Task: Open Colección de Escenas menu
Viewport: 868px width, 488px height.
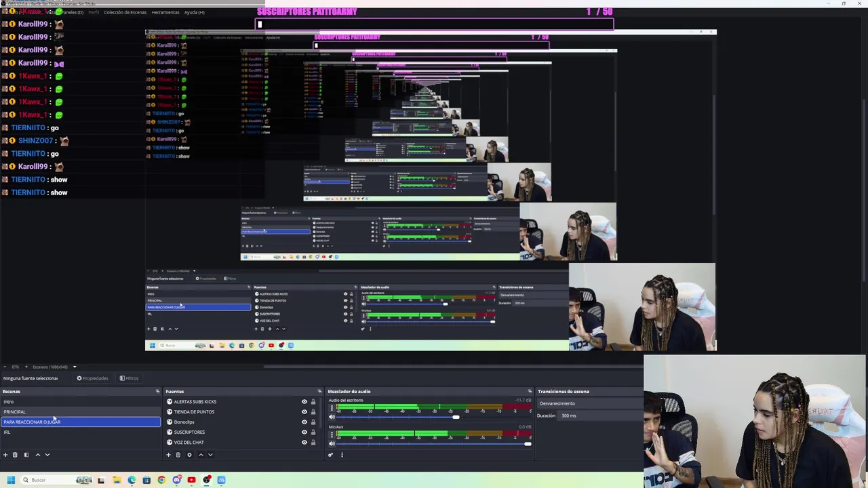Action: coord(125,12)
